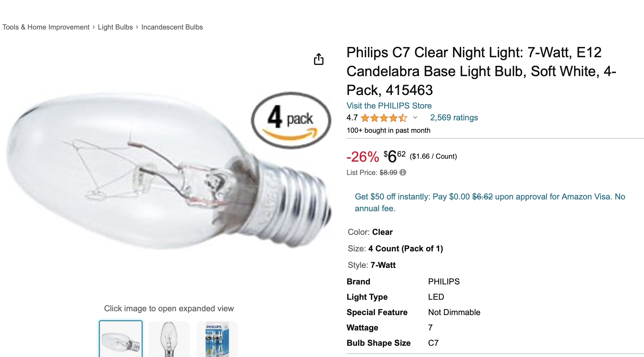
Task: Click the star rating icons
Action: coord(384,118)
